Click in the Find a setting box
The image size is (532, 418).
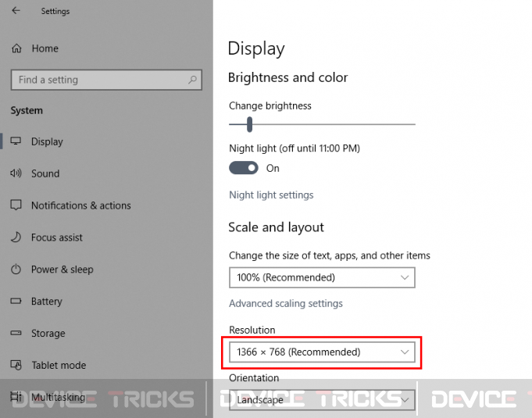106,80
